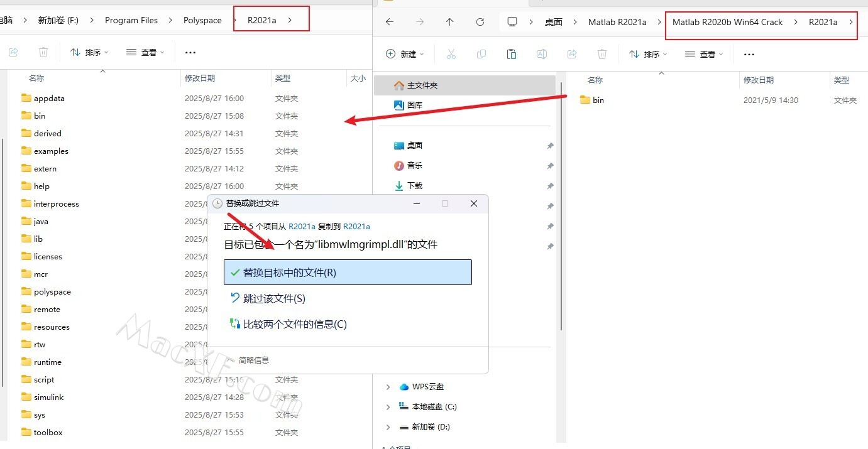Click the forward arrow in the right window

tap(420, 22)
